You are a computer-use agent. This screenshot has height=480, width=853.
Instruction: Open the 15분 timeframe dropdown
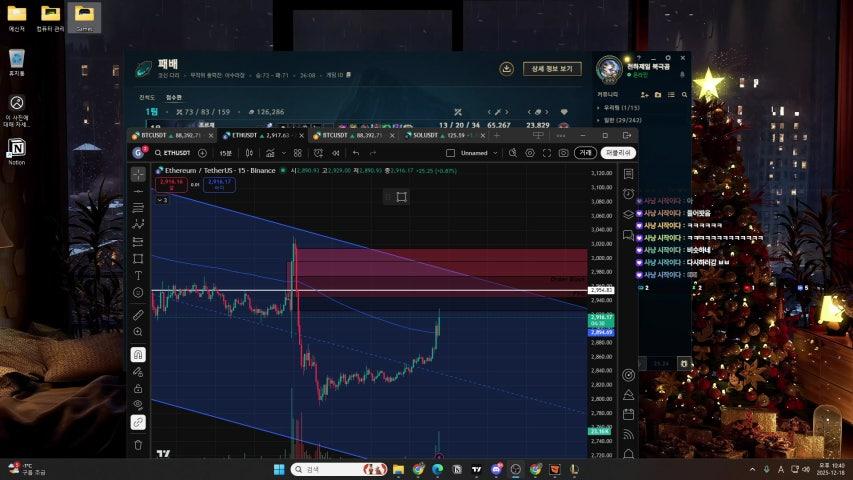click(x=225, y=153)
